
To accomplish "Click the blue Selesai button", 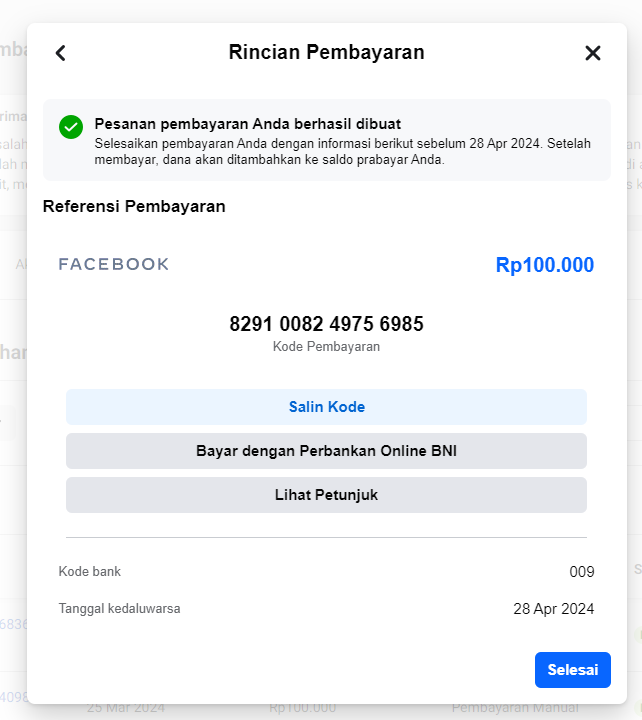I will pyautogui.click(x=573, y=670).
